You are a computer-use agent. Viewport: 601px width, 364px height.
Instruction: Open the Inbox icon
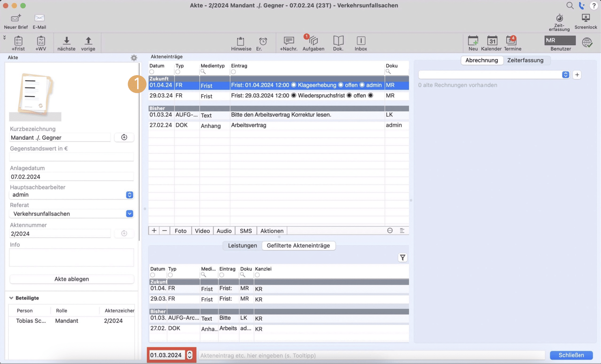click(x=361, y=43)
